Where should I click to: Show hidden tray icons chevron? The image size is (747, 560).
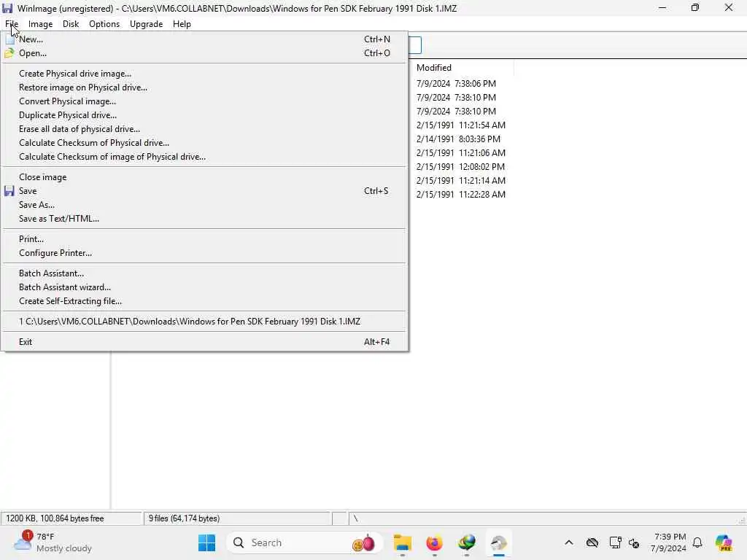[x=569, y=542]
